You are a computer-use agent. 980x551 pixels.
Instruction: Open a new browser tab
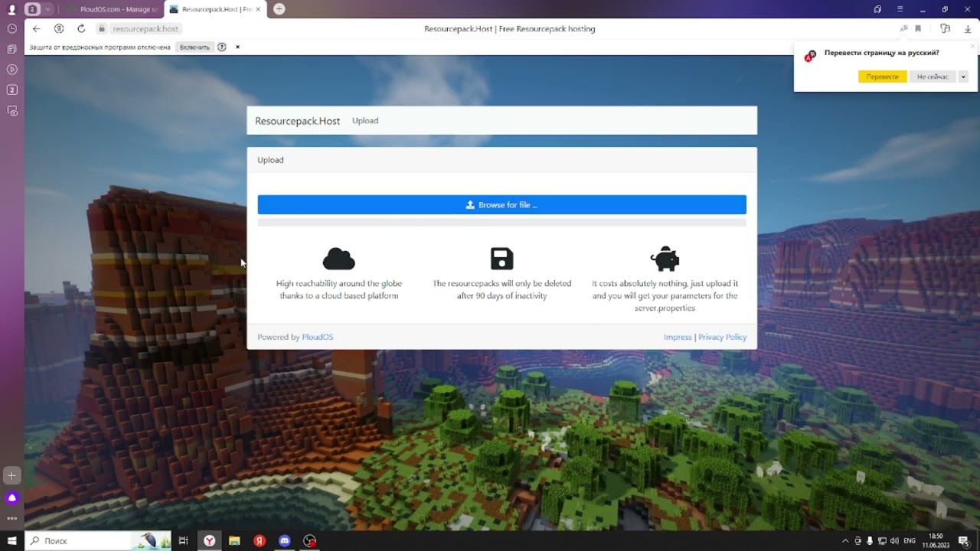pyautogui.click(x=279, y=9)
